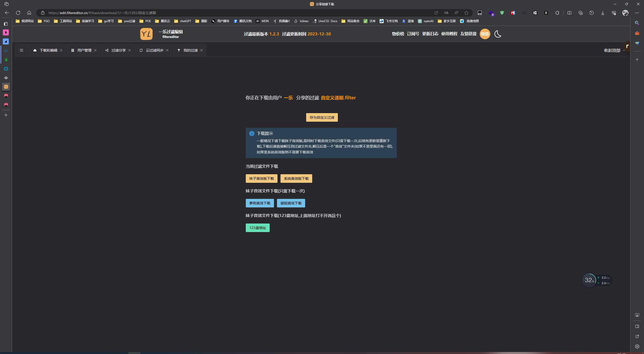Click the funnel icon on 我的过滤 tab
The height and width of the screenshot is (354, 644).
click(x=179, y=50)
